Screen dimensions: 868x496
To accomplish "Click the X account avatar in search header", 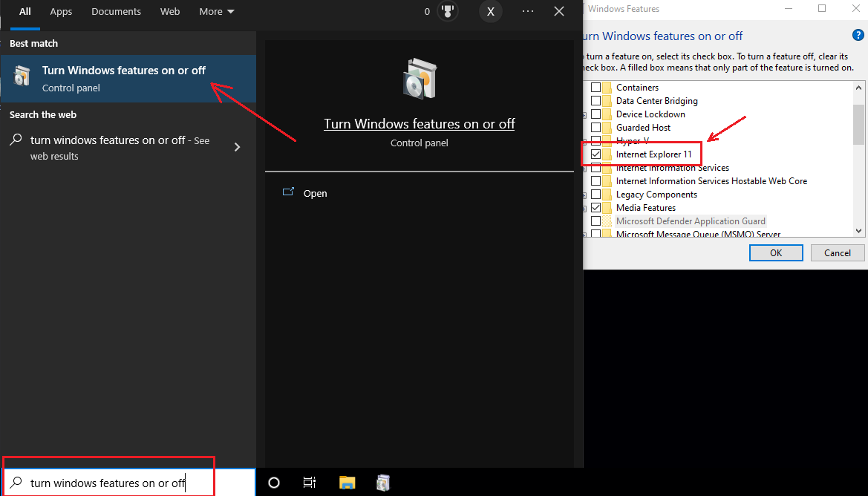I will (x=491, y=12).
